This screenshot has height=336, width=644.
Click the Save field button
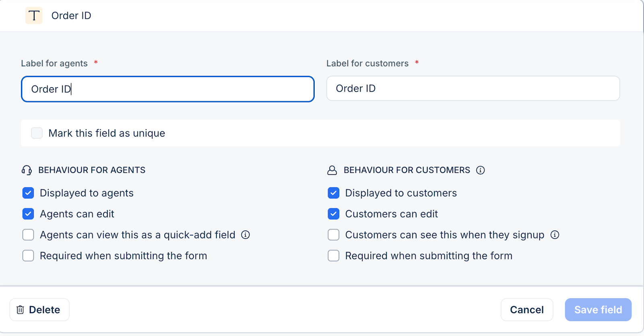(598, 310)
